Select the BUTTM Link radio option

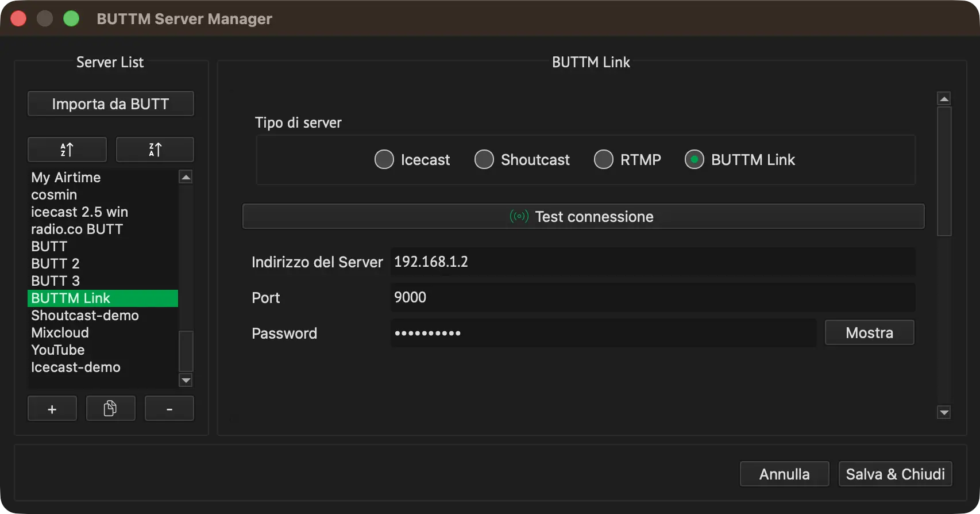[740, 159]
